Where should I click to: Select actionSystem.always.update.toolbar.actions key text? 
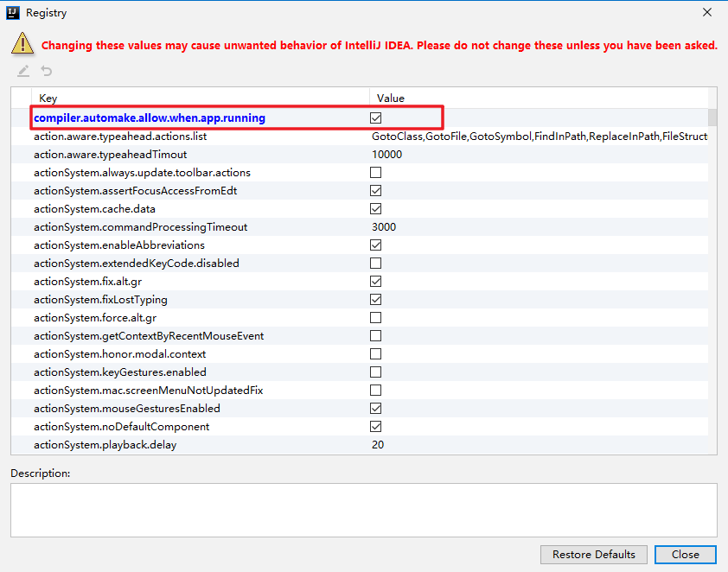(x=142, y=173)
